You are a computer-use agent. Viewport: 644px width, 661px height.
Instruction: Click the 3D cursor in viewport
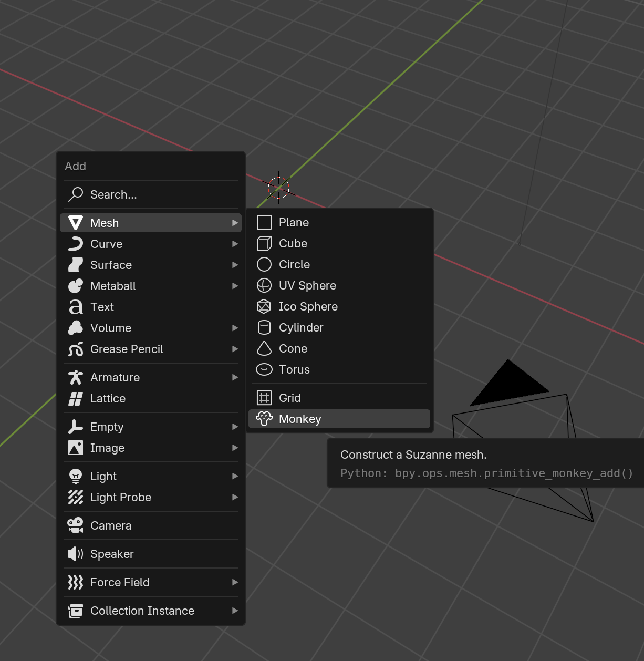(x=278, y=188)
